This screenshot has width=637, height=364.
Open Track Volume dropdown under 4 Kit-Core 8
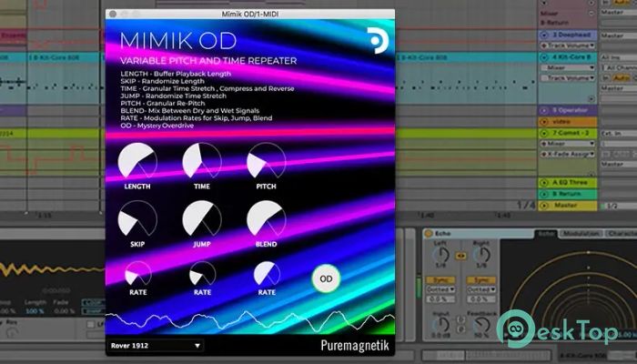[569, 77]
